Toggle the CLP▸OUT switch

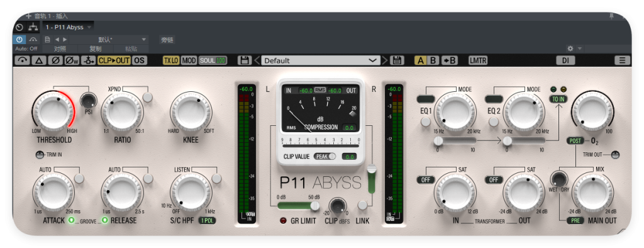(114, 60)
